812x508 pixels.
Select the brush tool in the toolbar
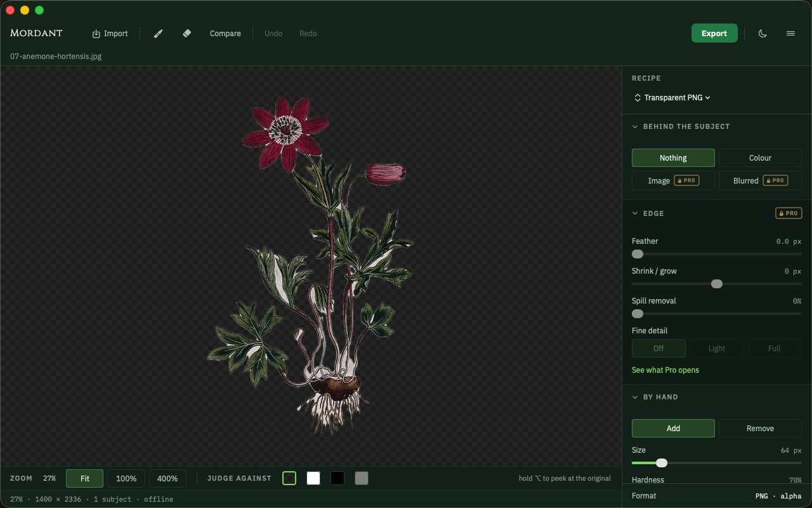click(159, 34)
